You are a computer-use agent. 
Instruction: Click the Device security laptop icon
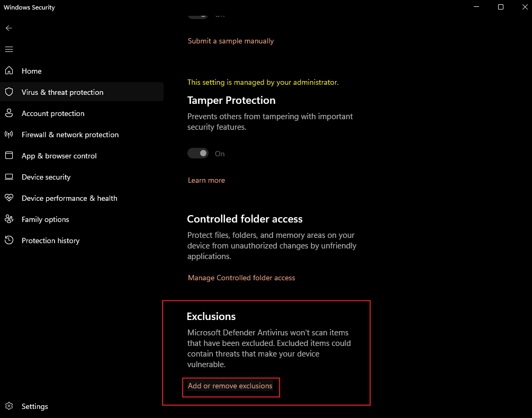point(9,177)
